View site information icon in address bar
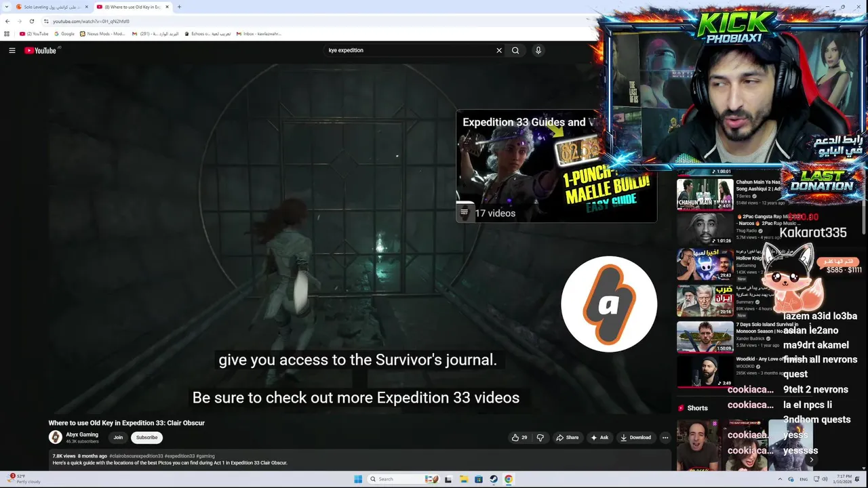 click(46, 21)
